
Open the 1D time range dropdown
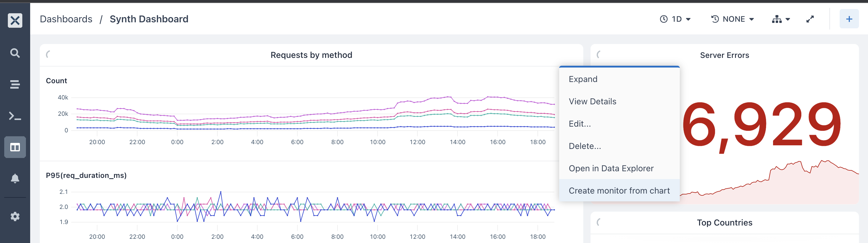click(675, 19)
